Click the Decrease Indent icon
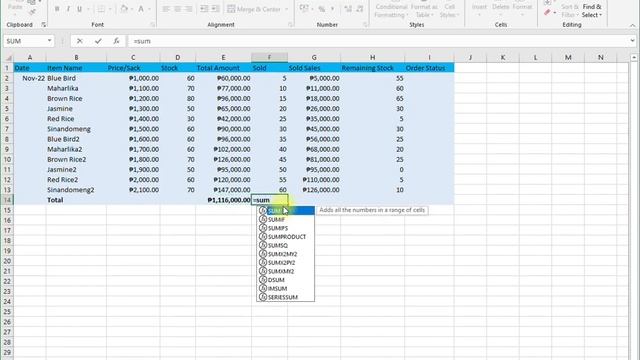Screen dimensions: 640x360 [204, 9]
